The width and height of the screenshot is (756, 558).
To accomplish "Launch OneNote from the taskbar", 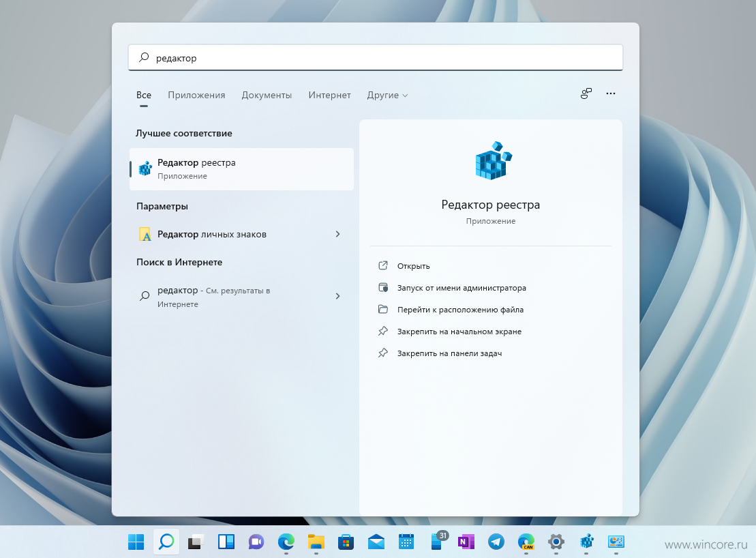I will click(x=466, y=542).
